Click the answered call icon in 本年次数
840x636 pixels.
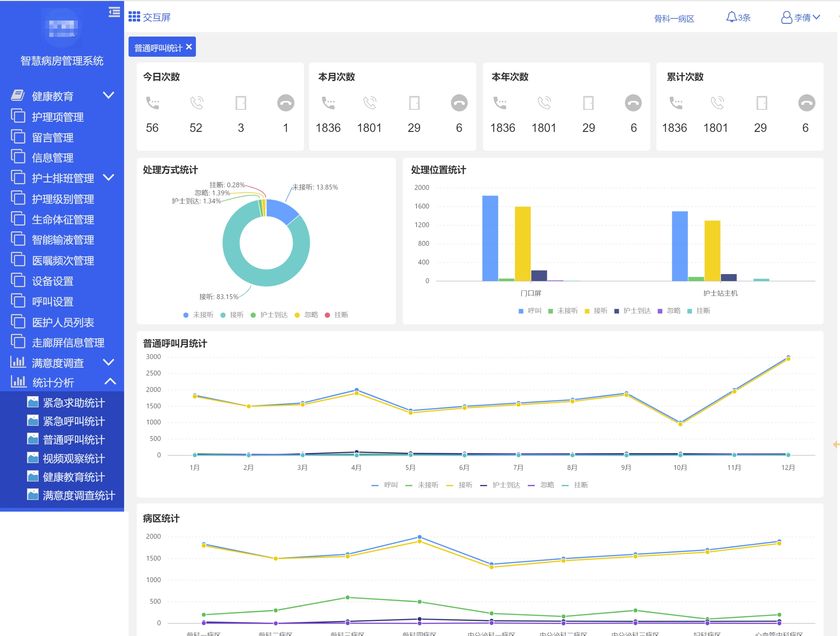pyautogui.click(x=544, y=103)
